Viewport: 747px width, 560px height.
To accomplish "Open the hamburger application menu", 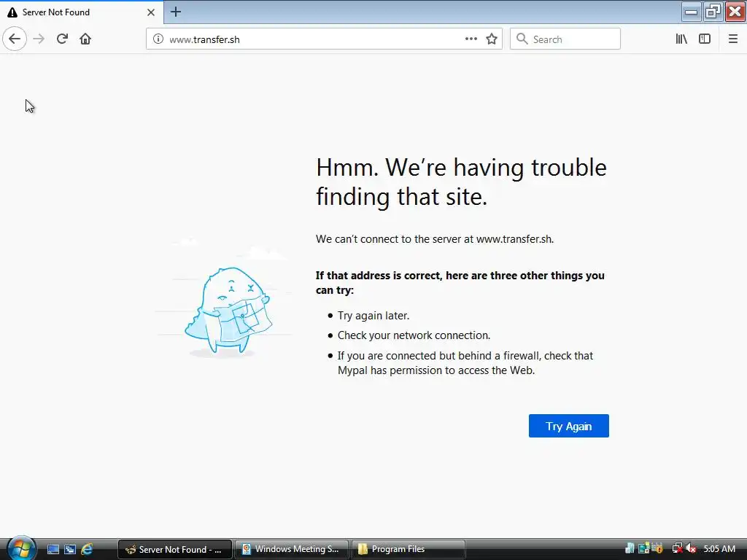I will [732, 39].
